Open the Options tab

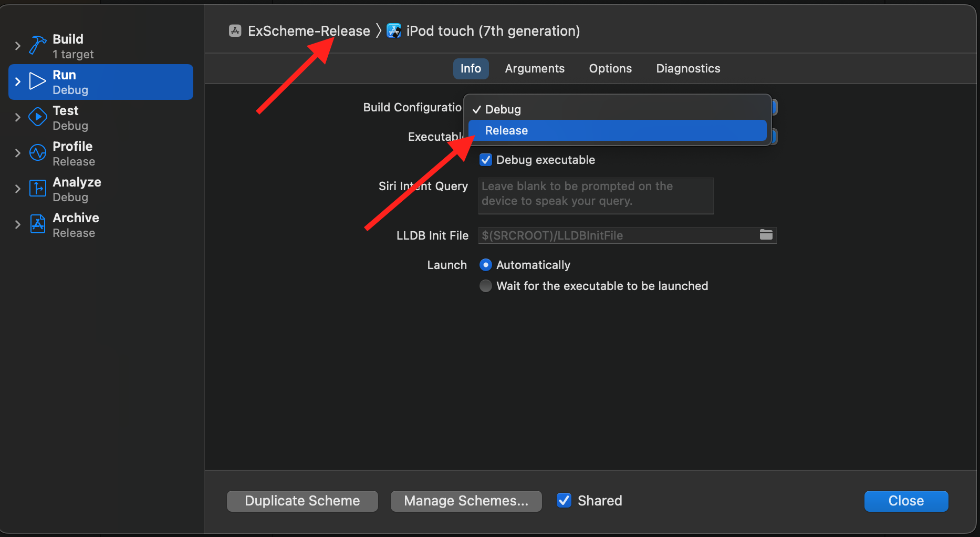[610, 69]
